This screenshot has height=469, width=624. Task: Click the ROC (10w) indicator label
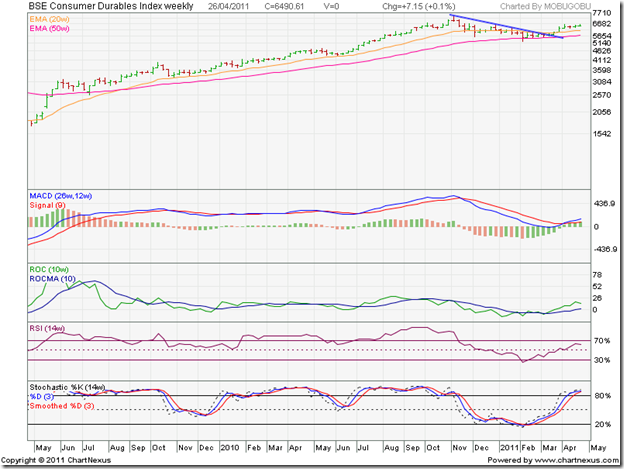click(49, 270)
